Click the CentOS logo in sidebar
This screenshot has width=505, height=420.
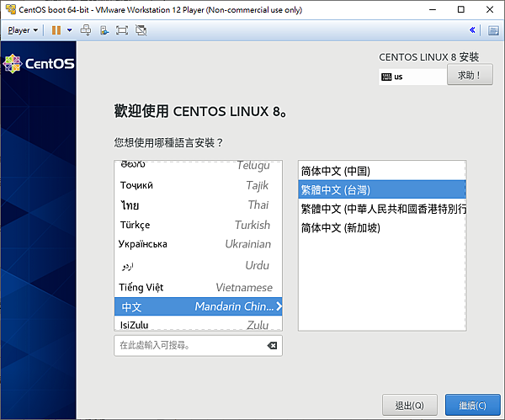tap(39, 63)
